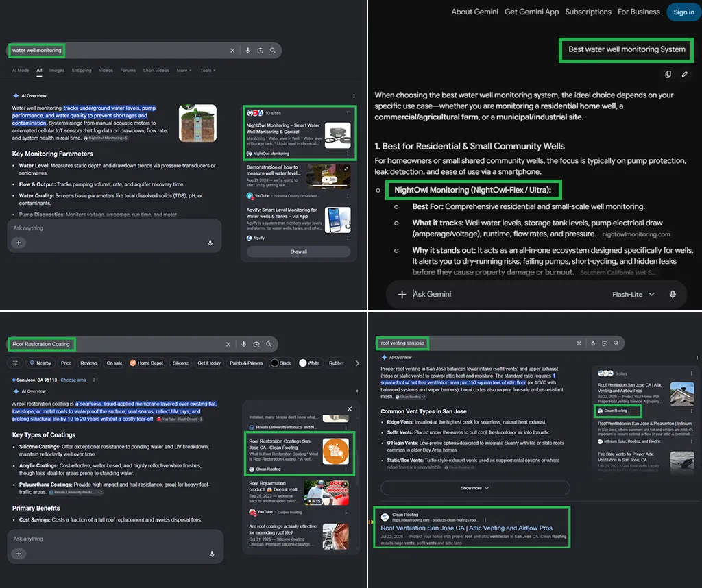Click microphone icon in Ask Gemini box

(673, 294)
